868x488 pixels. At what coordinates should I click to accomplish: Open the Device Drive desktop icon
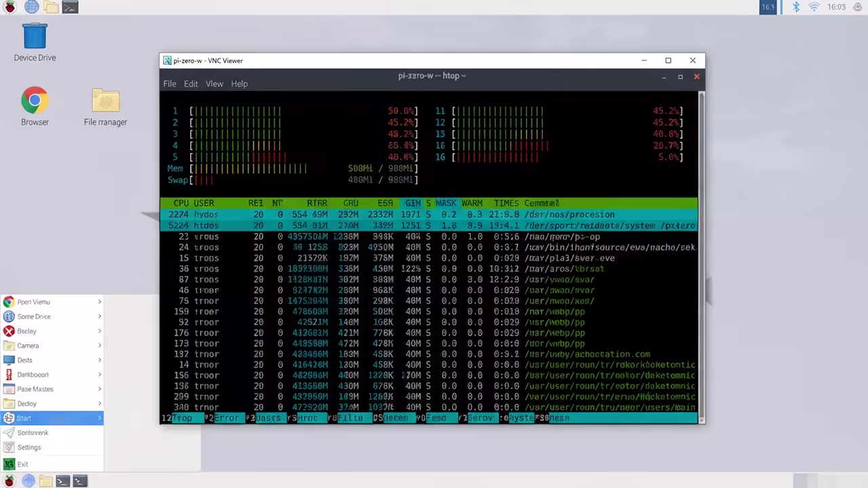click(35, 42)
